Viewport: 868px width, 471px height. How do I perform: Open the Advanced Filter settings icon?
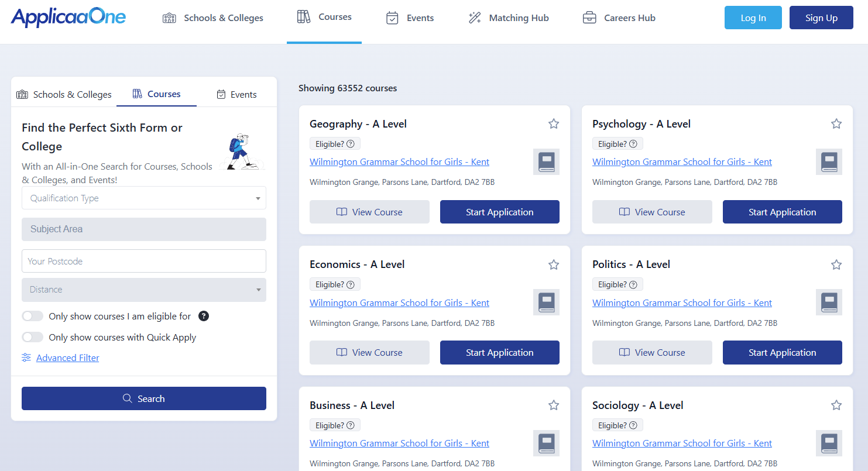pos(26,357)
